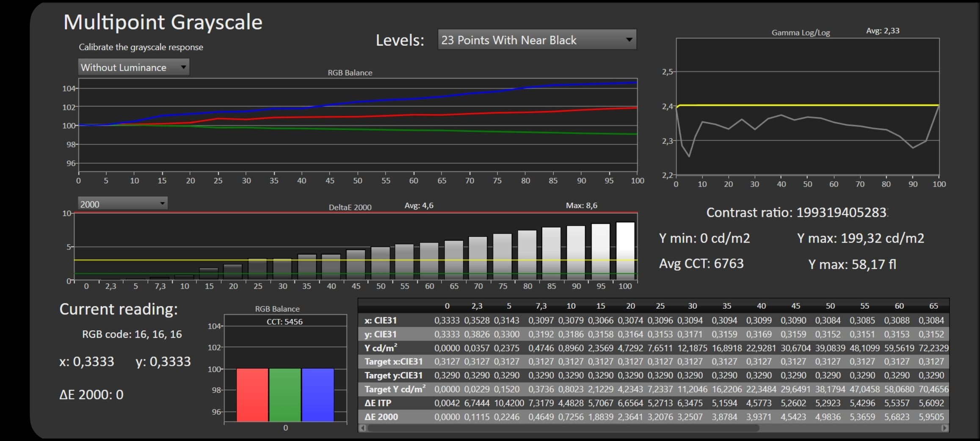Click the Contrast ratio value
980x441 pixels.
click(841, 212)
